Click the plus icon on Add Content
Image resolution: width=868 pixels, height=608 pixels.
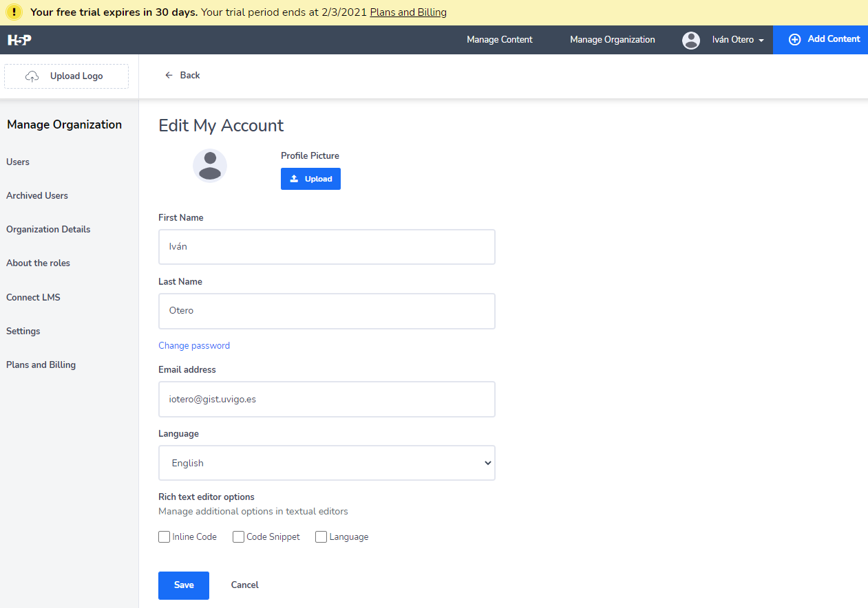pyautogui.click(x=794, y=40)
